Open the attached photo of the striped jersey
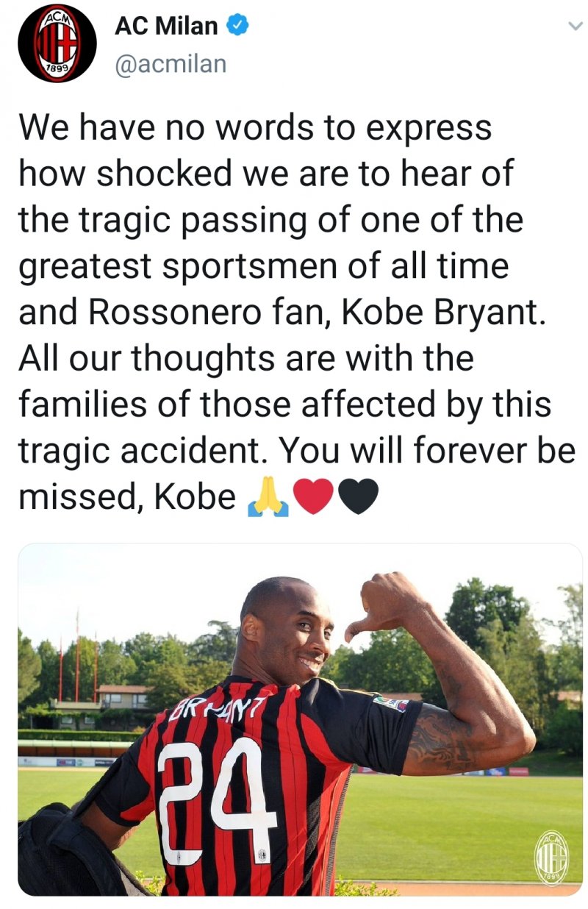 pos(300,719)
